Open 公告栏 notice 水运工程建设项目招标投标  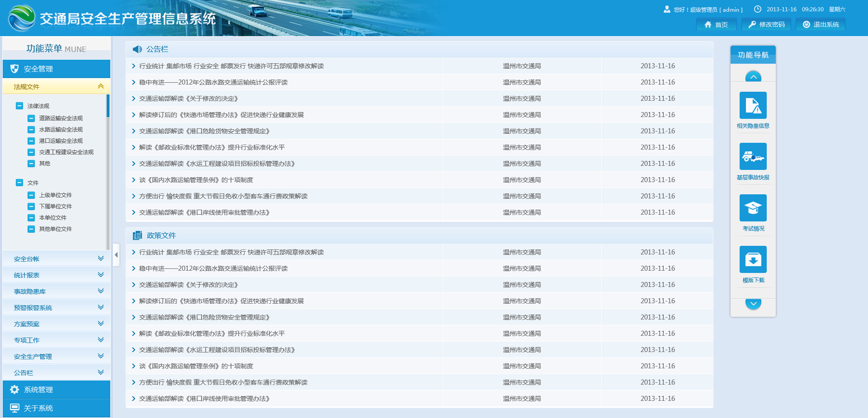[217, 164]
